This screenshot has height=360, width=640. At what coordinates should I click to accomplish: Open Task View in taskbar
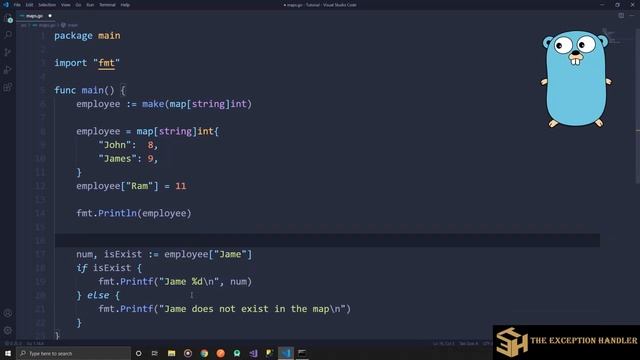coord(155,353)
